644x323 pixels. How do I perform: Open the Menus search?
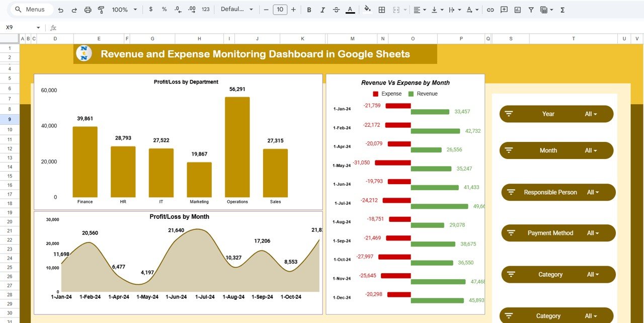tap(31, 9)
